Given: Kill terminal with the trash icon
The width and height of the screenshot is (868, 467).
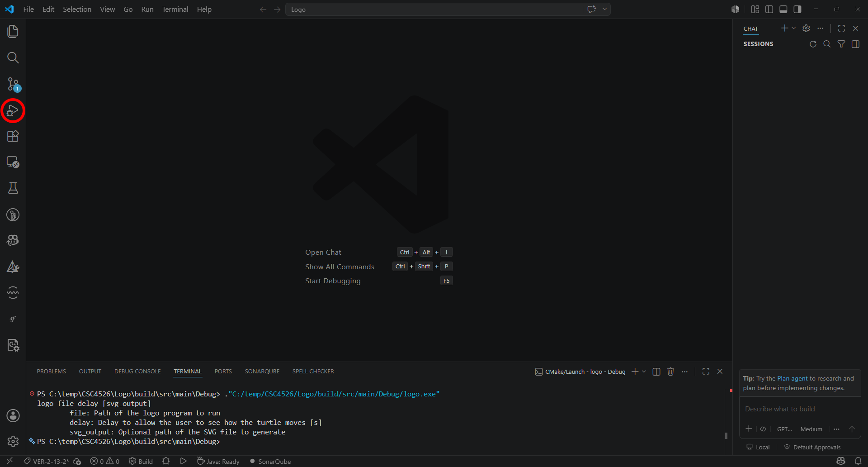Looking at the screenshot, I should pyautogui.click(x=670, y=372).
